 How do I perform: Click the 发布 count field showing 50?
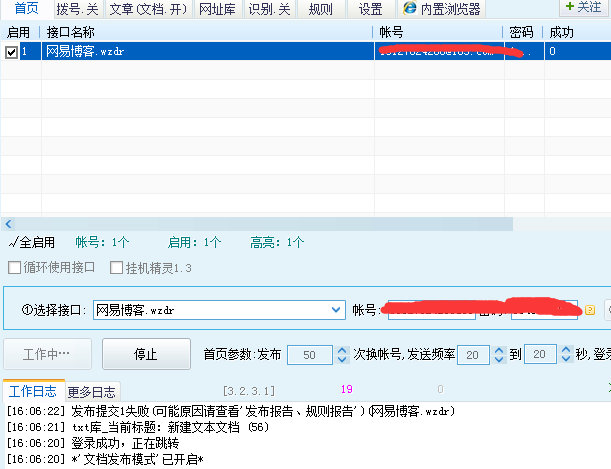click(x=310, y=354)
